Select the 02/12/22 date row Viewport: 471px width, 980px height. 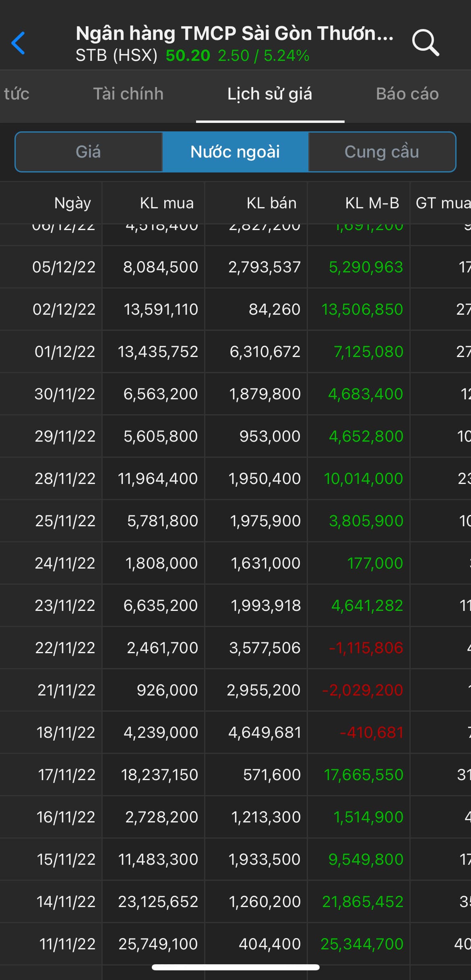point(64,309)
